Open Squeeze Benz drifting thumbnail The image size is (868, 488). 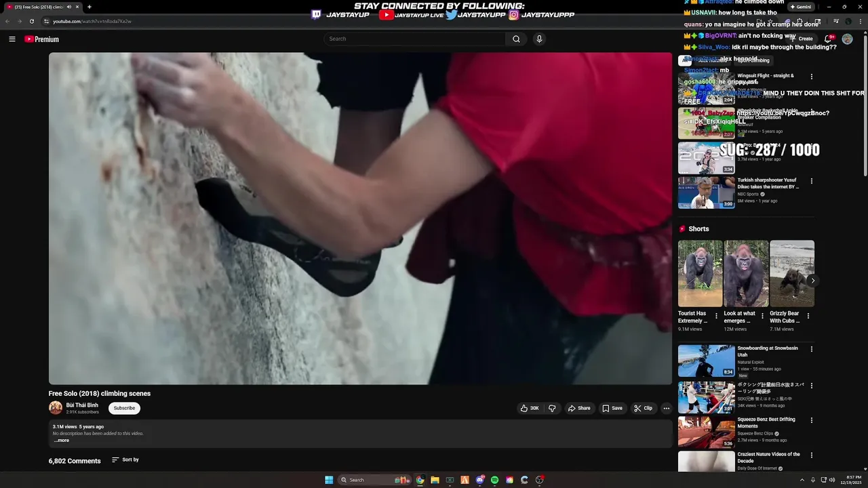click(706, 432)
